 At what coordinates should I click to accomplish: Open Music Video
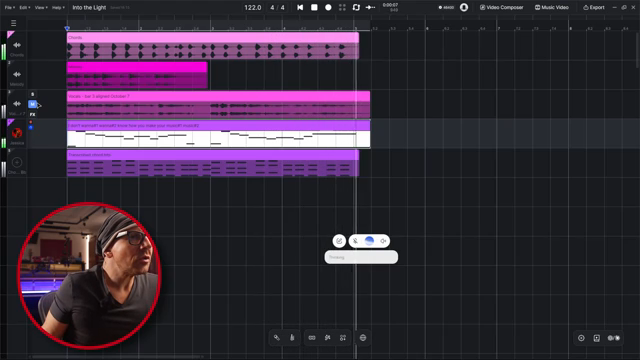point(552,7)
